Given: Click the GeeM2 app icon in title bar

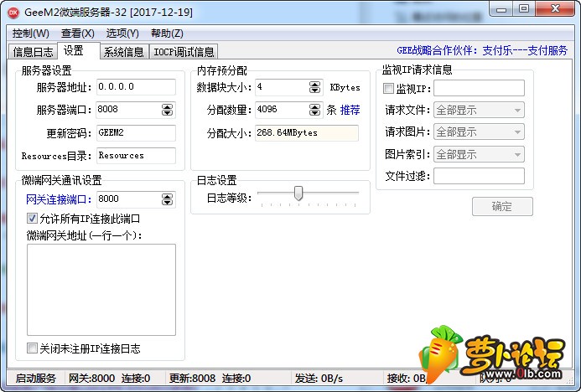Looking at the screenshot, I should click(x=13, y=13).
